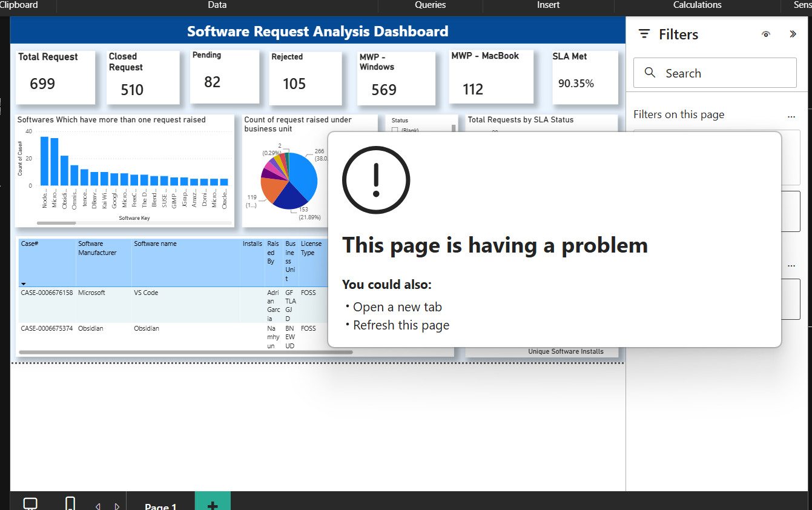Click 'Open a new tab' suggestion

pyautogui.click(x=397, y=307)
